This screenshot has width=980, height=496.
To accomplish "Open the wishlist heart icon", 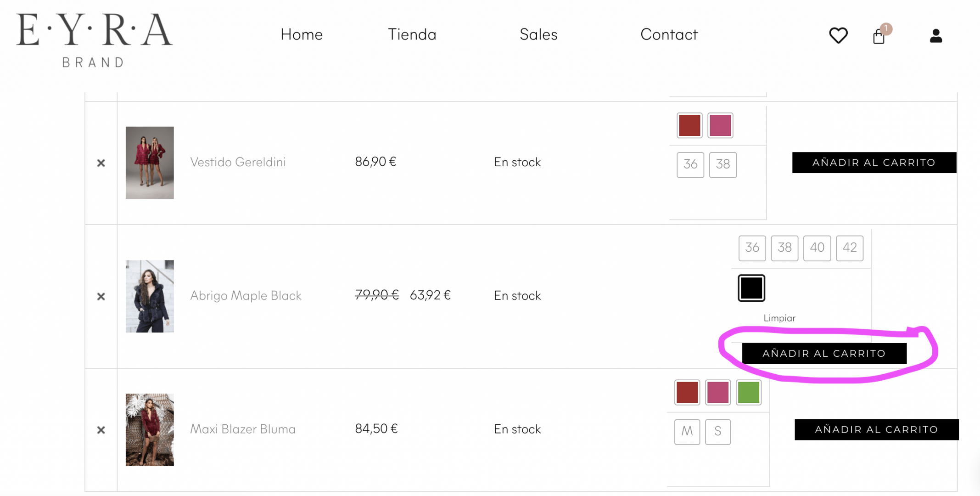I will 838,35.
